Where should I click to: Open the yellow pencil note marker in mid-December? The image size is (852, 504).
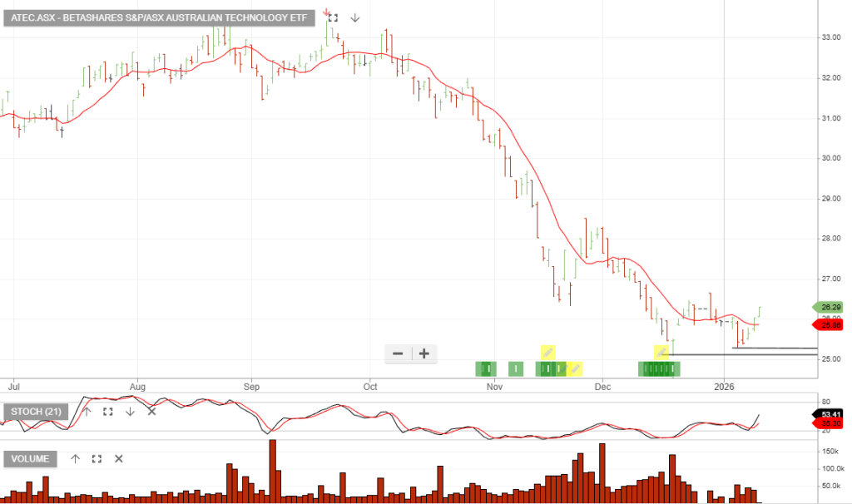click(661, 353)
